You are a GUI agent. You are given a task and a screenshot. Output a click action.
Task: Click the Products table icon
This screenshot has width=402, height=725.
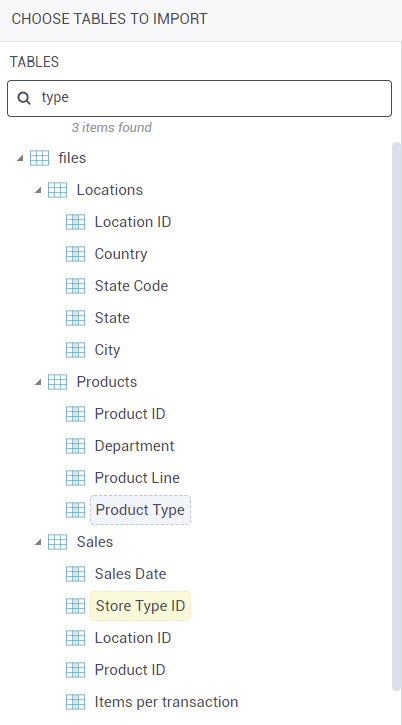pos(57,382)
